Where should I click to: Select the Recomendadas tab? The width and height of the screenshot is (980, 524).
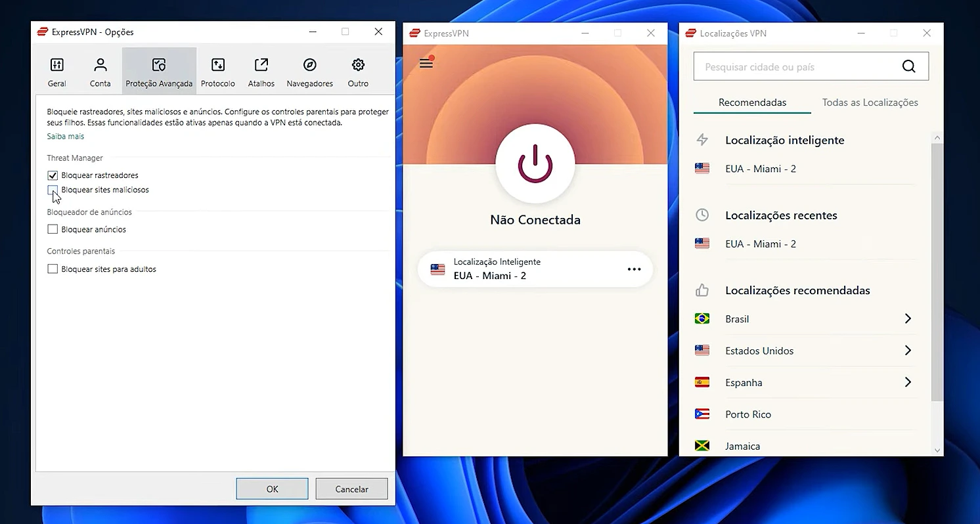tap(752, 102)
